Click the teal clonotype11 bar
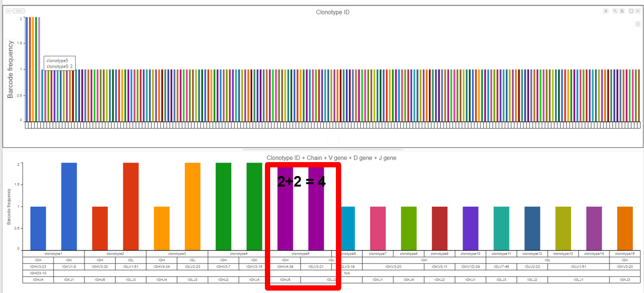The height and width of the screenshot is (293, 644). [x=501, y=228]
